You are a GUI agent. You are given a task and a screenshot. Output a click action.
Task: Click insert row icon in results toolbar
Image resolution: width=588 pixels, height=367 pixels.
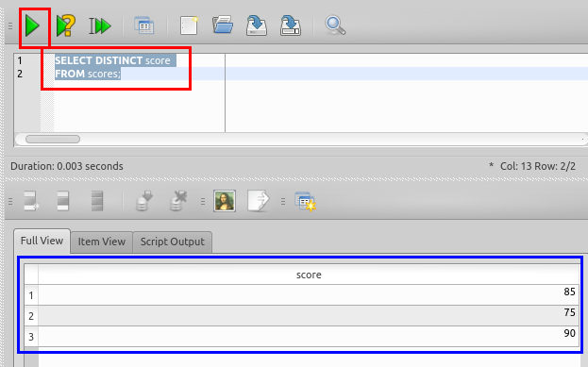point(32,201)
